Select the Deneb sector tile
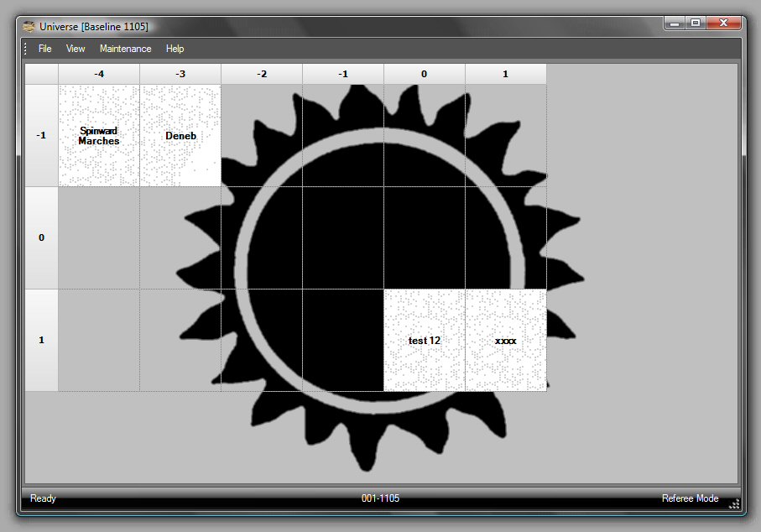 point(180,136)
